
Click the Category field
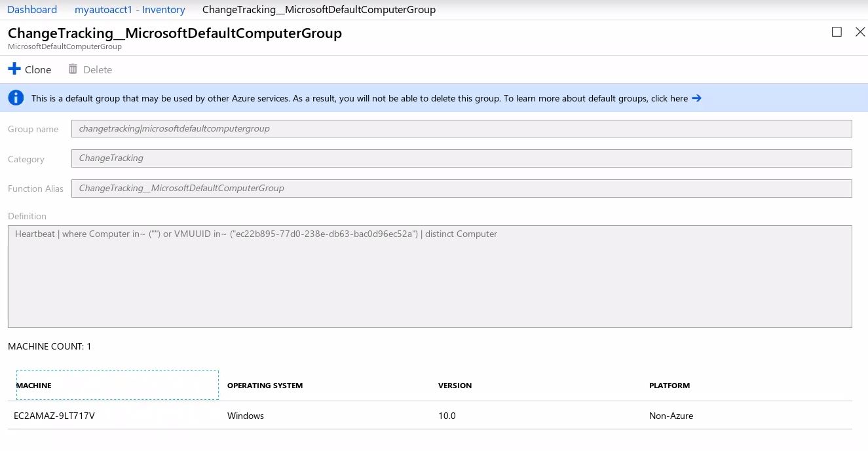pos(461,158)
